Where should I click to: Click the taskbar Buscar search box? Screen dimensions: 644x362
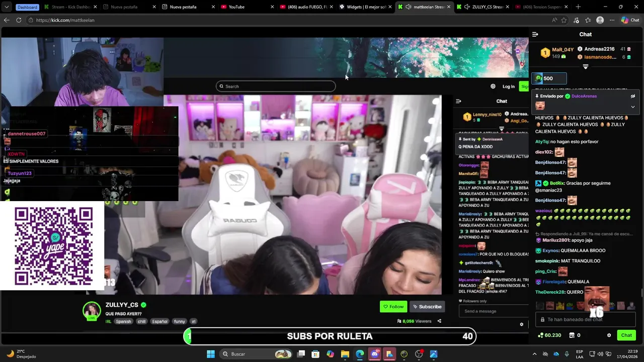[257, 354]
